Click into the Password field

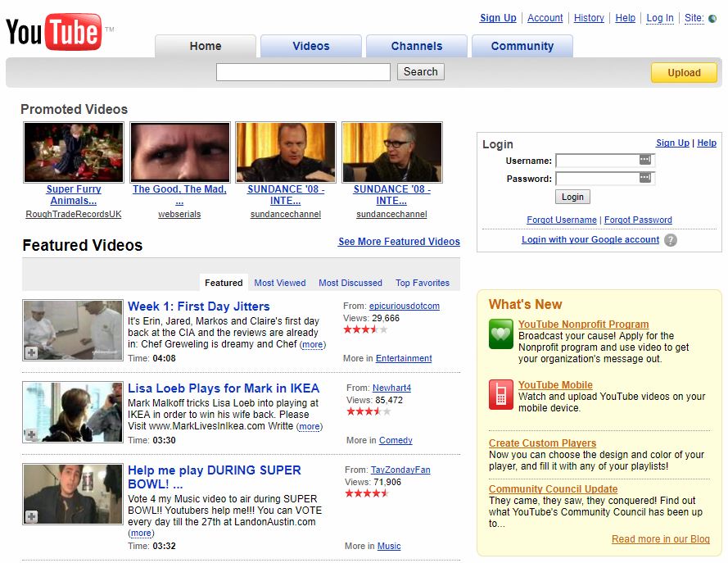point(605,179)
